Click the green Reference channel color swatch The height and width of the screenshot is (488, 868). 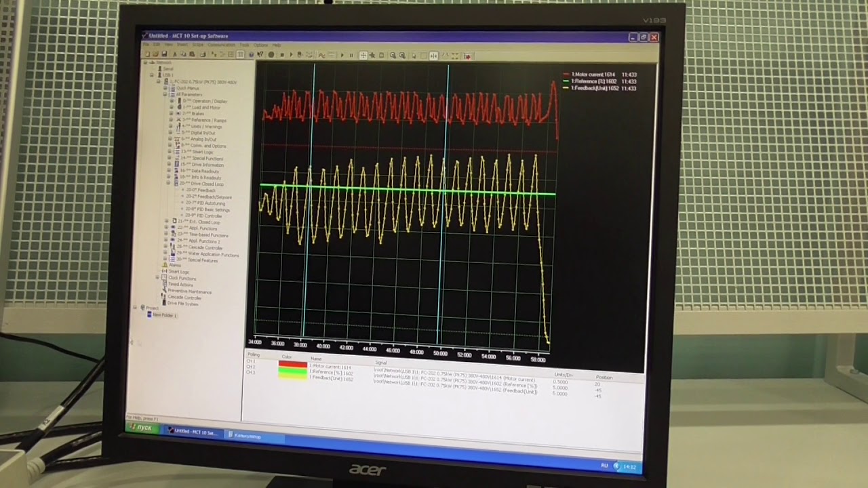tap(292, 370)
